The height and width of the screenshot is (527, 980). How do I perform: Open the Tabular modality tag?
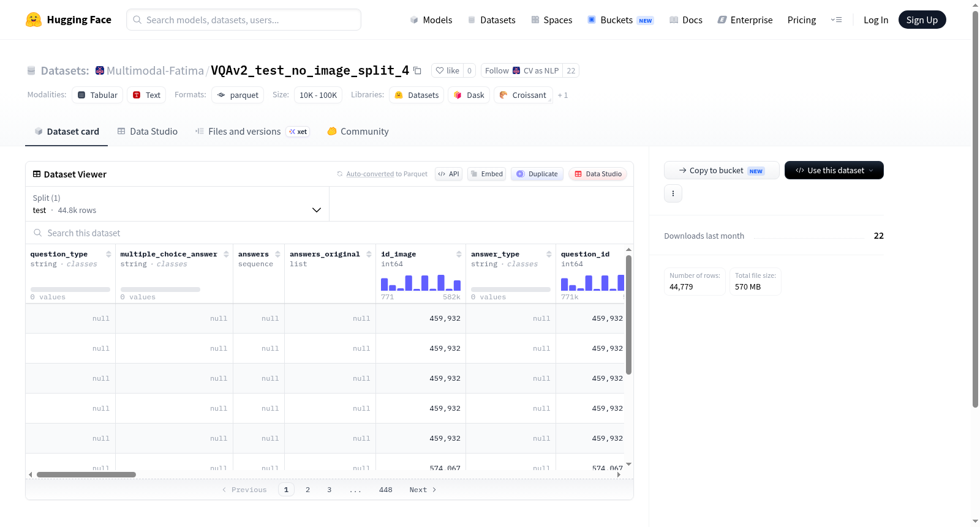coord(97,95)
